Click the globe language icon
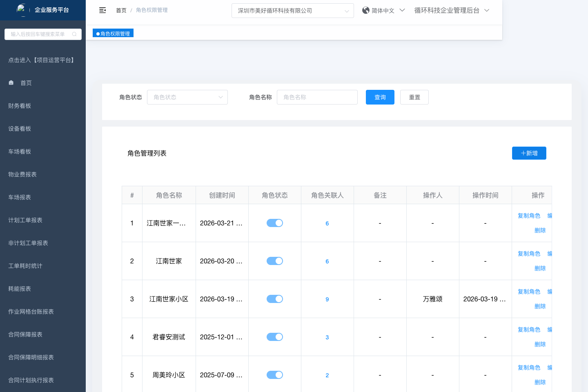The width and height of the screenshot is (588, 392). click(366, 10)
